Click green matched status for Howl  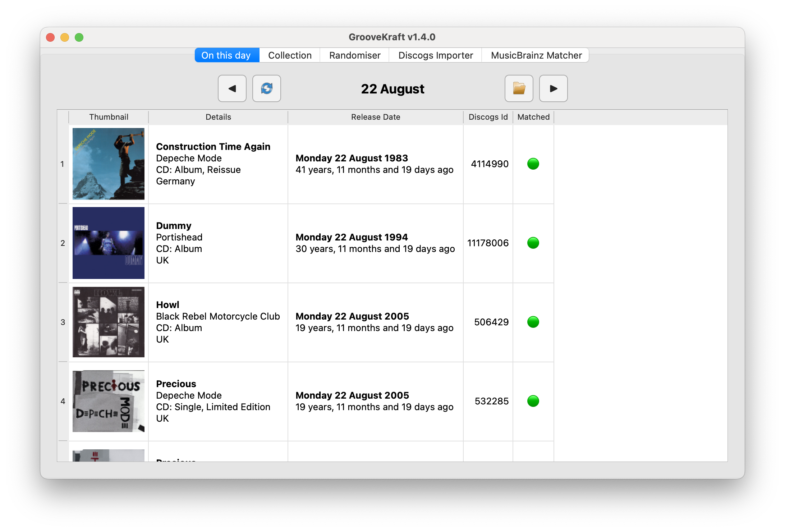(533, 322)
